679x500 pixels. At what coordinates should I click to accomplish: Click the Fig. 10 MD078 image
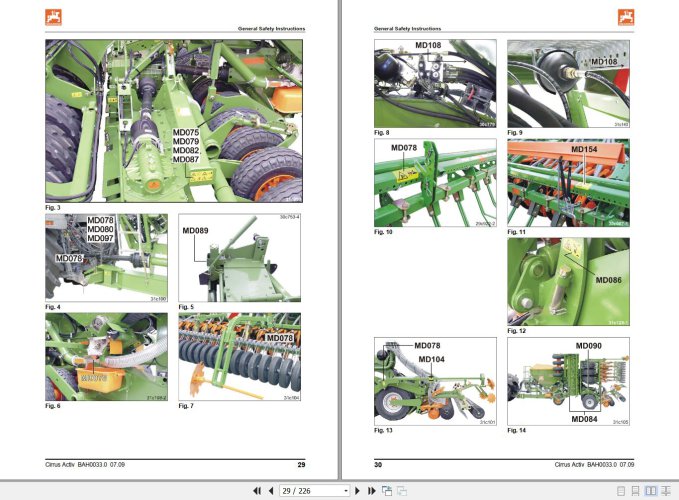(x=435, y=183)
